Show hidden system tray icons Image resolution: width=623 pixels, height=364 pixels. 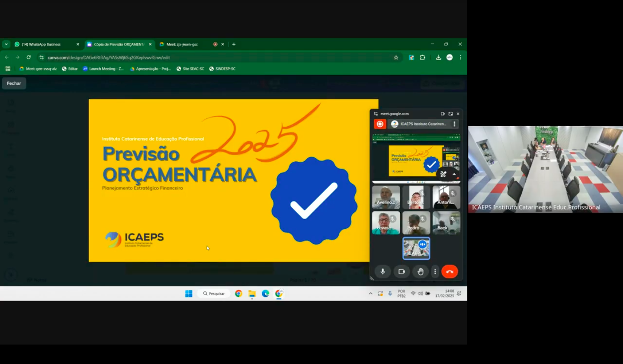tap(370, 294)
